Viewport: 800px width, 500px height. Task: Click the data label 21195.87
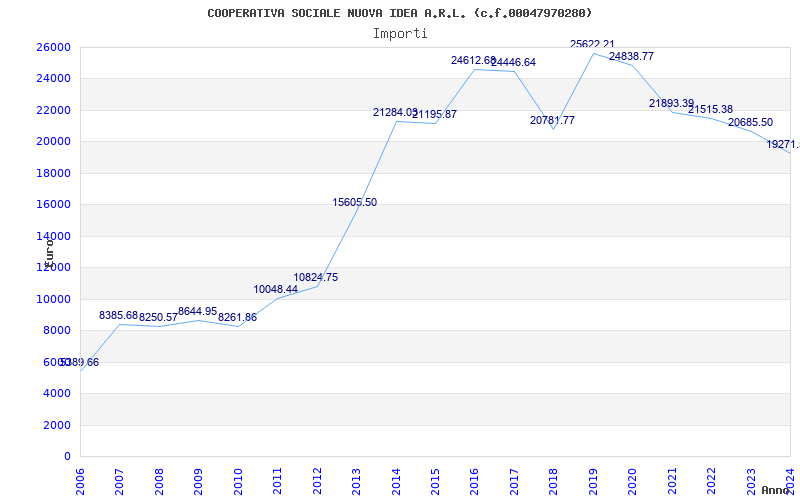point(434,114)
